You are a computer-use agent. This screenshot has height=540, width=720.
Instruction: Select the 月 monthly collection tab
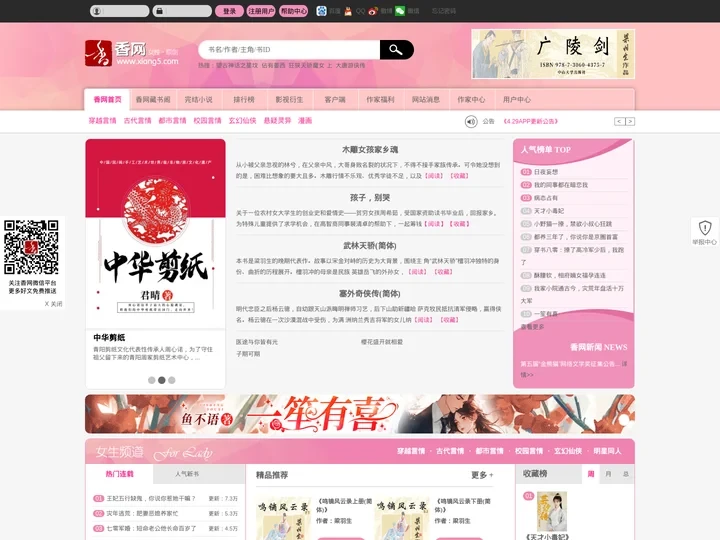[x=608, y=474]
